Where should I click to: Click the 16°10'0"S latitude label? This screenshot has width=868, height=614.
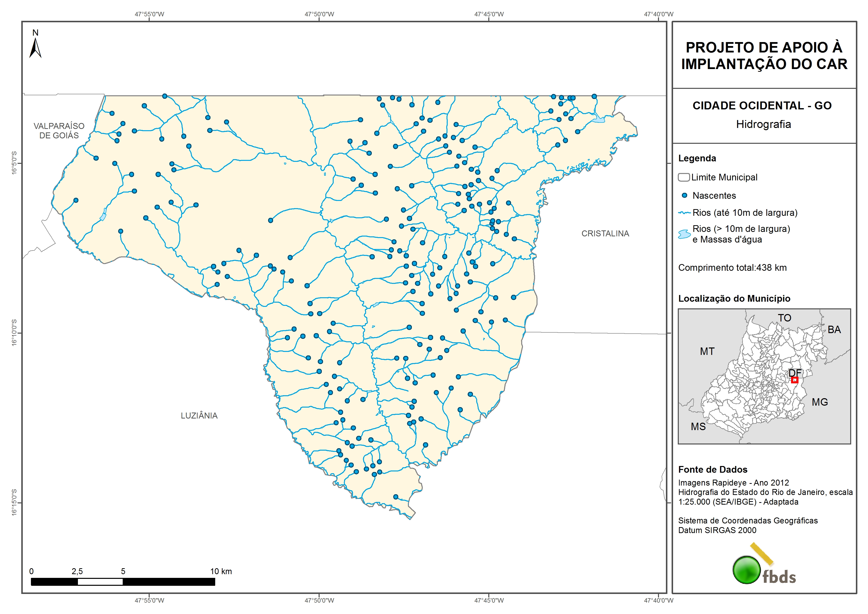click(14, 333)
